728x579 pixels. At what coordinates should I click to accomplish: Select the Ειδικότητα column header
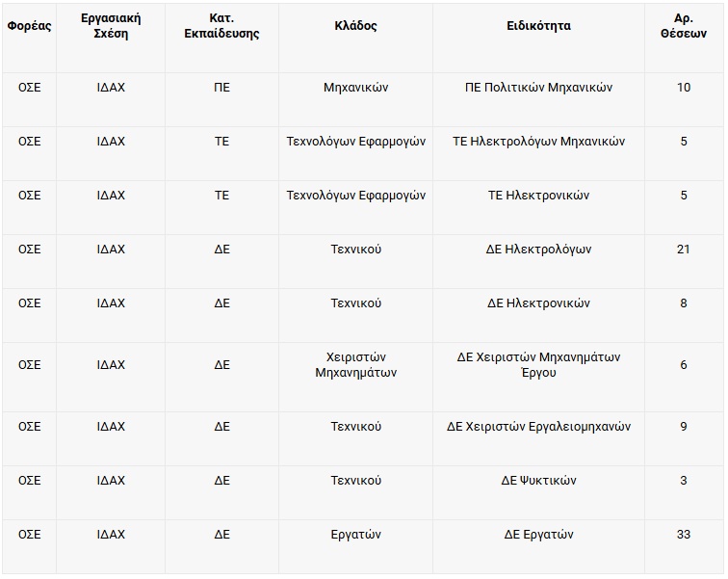click(538, 26)
